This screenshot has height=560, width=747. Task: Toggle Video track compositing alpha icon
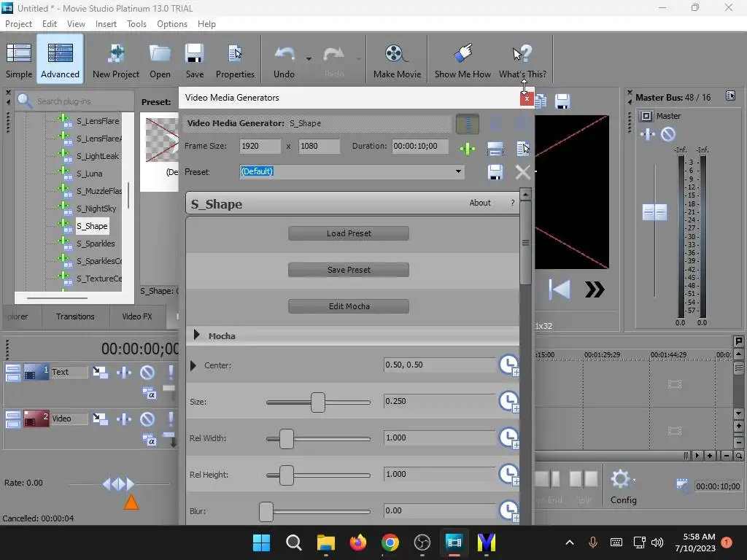pos(149,440)
